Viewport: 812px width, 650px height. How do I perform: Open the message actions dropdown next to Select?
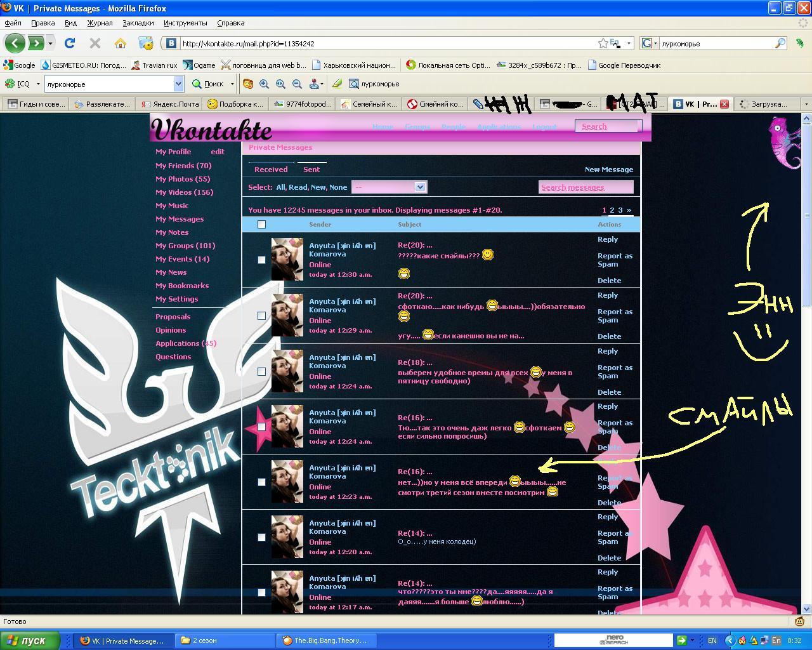coord(389,187)
